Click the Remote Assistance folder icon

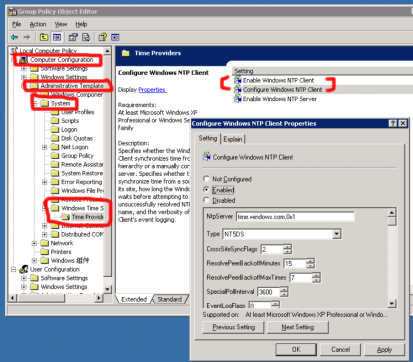[x=55, y=164]
